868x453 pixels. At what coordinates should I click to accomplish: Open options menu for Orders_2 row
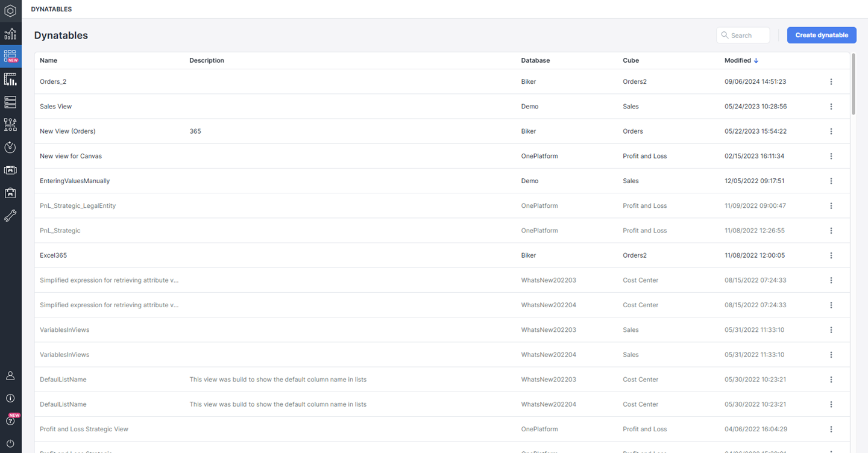pyautogui.click(x=831, y=81)
